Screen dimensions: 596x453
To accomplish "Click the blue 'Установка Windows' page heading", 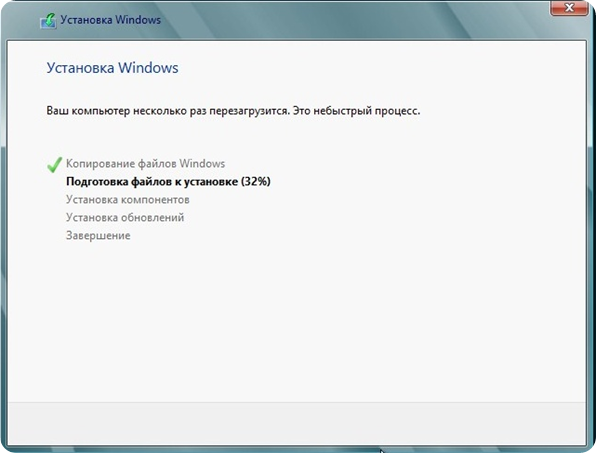I will [113, 68].
